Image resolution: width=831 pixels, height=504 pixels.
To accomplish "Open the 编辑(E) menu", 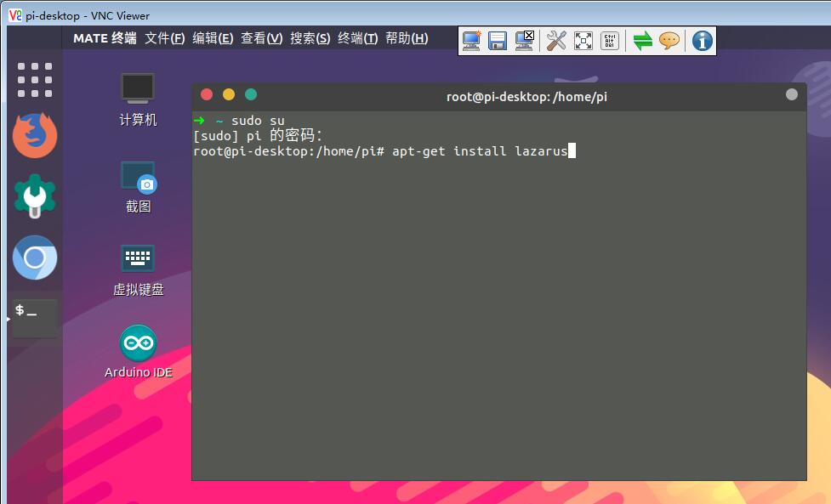I will click(x=213, y=38).
